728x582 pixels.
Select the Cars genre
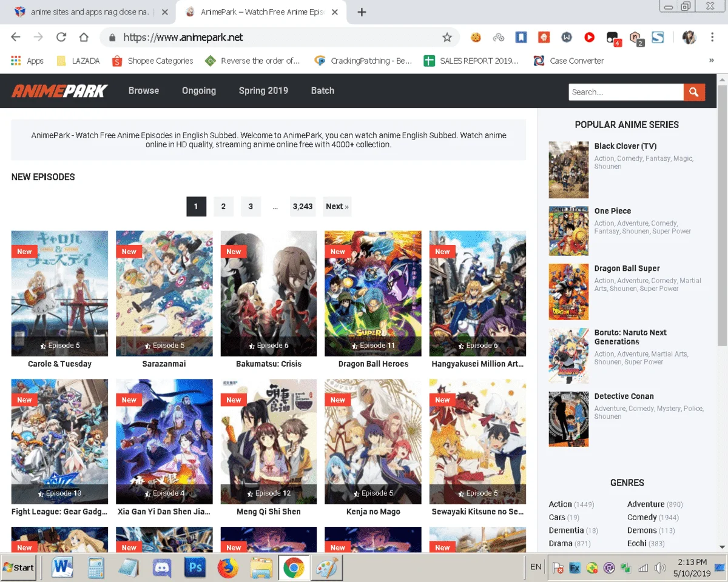click(556, 518)
